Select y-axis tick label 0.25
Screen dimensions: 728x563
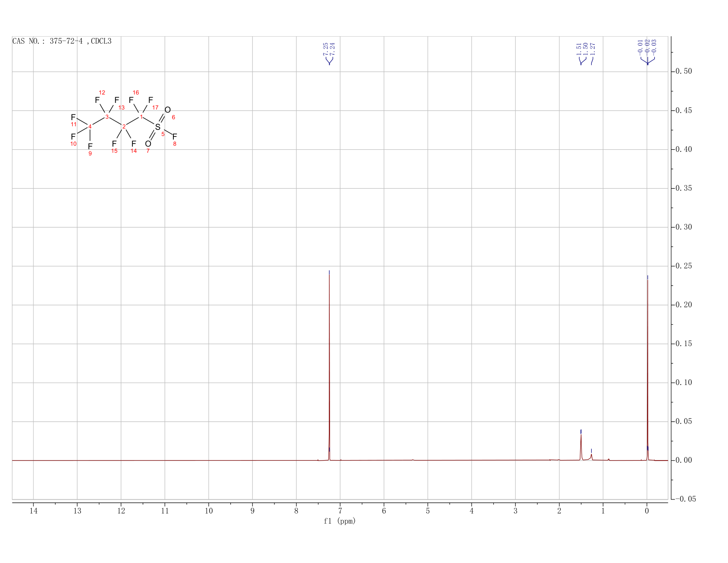tap(685, 266)
